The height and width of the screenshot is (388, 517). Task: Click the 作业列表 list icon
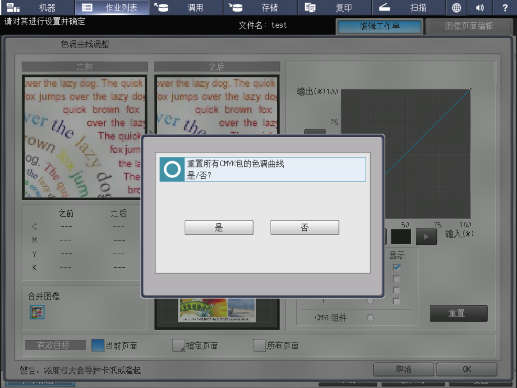tap(87, 7)
